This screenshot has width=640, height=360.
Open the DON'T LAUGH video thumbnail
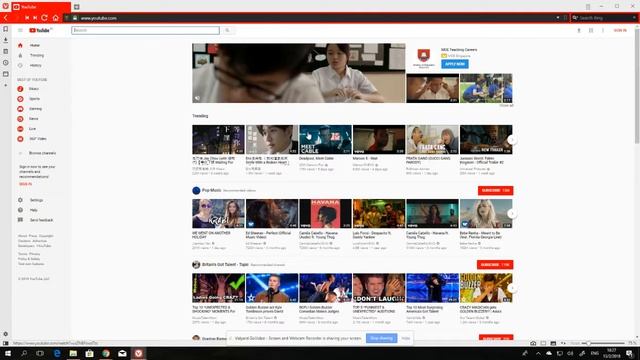pos(379,288)
